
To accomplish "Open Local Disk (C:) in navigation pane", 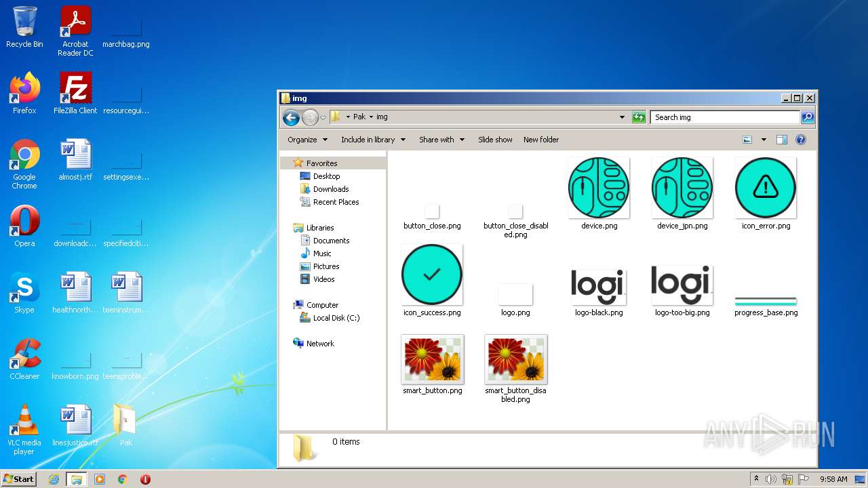I will [336, 318].
